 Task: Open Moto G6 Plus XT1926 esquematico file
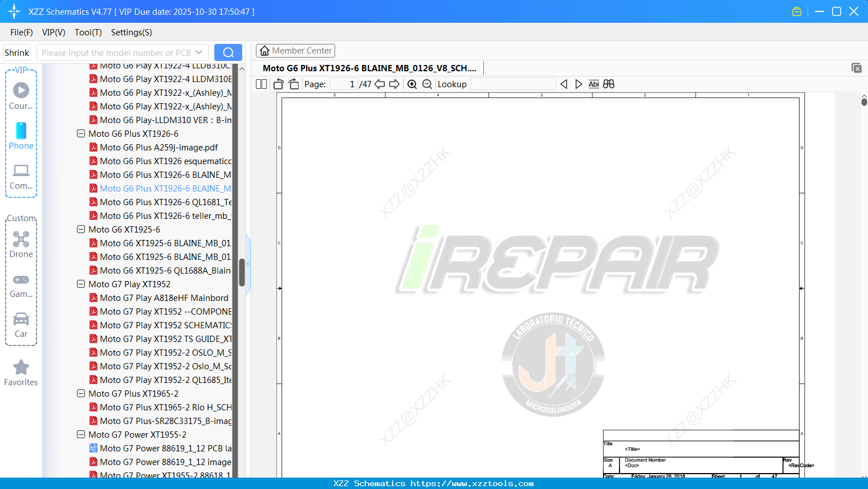pyautogui.click(x=161, y=161)
